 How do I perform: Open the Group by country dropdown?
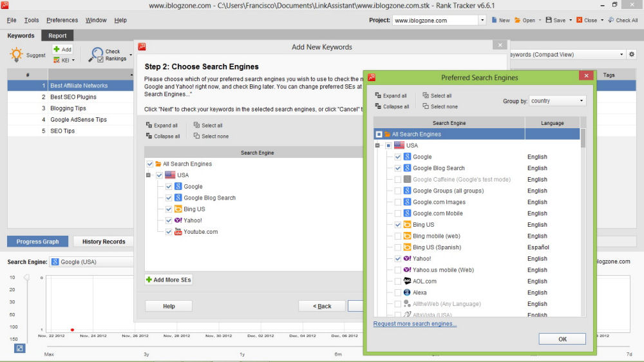tap(557, 100)
